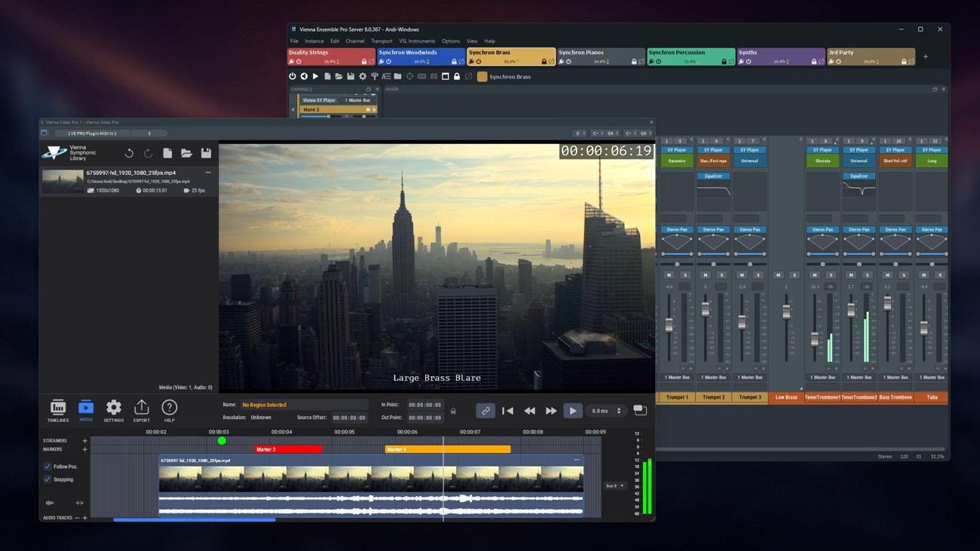This screenshot has height=551, width=980.
Task: Adjust the 0.0 ms latency stepper arrows
Action: pos(619,411)
